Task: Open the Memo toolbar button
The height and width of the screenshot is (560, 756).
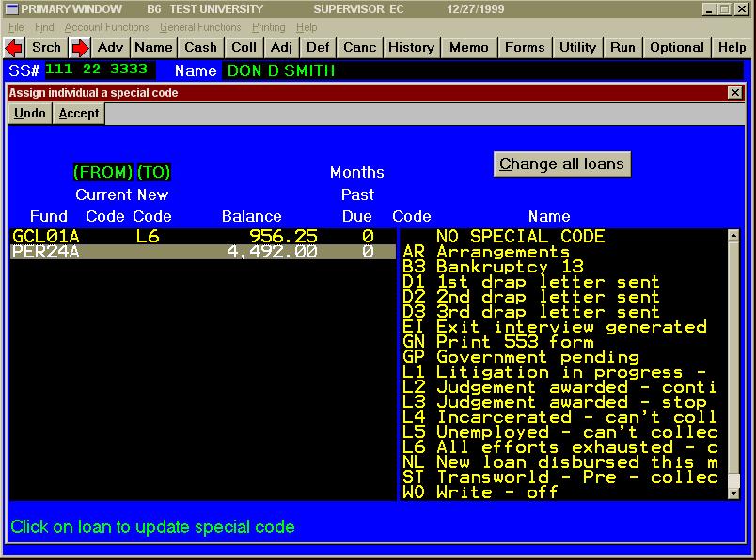Action: (x=469, y=47)
